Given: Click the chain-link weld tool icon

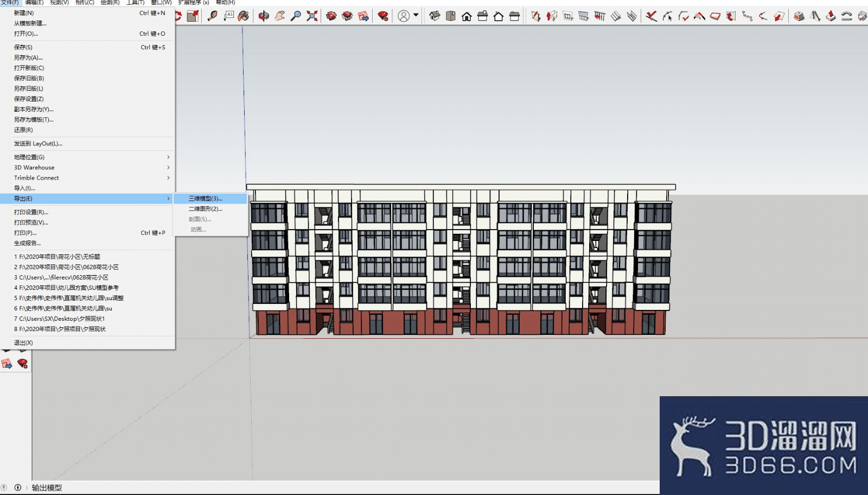Looking at the screenshot, I should click(x=747, y=16).
